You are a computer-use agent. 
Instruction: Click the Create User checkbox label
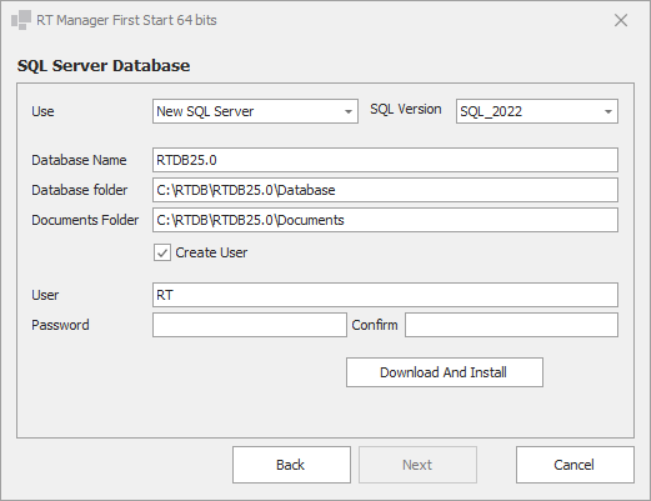(211, 253)
